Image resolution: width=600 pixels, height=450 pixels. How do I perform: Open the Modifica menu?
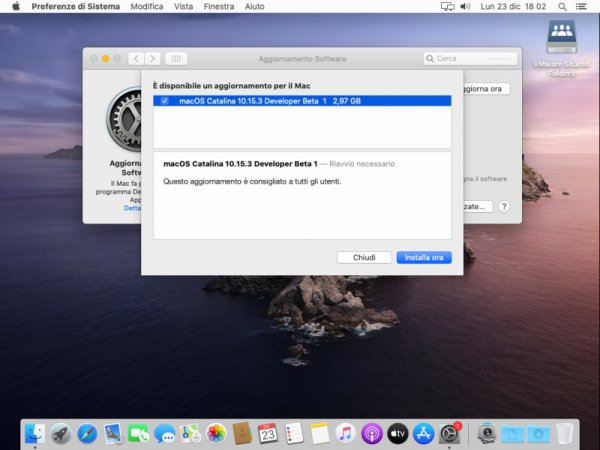(x=147, y=7)
